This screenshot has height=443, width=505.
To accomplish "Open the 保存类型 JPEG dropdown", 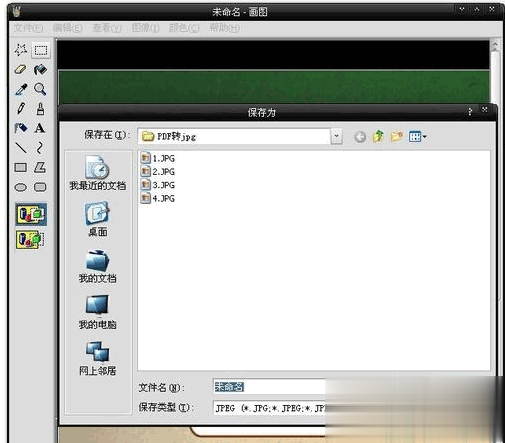I will [269, 408].
